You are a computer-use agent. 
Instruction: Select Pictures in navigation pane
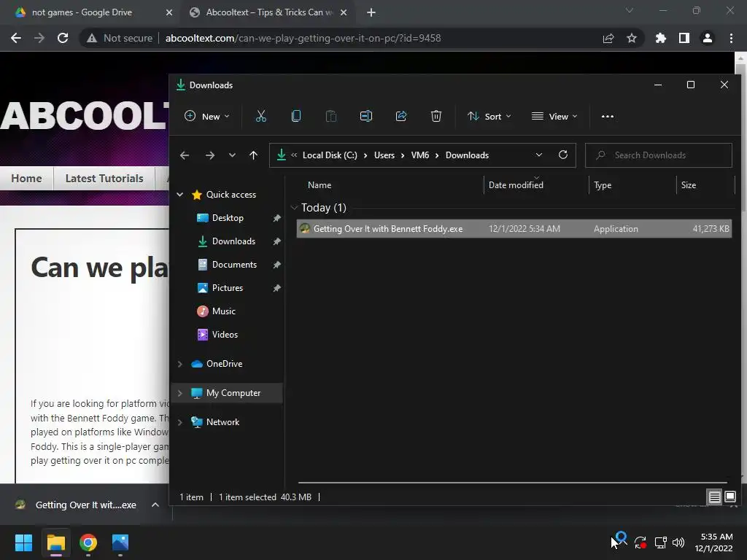click(228, 288)
